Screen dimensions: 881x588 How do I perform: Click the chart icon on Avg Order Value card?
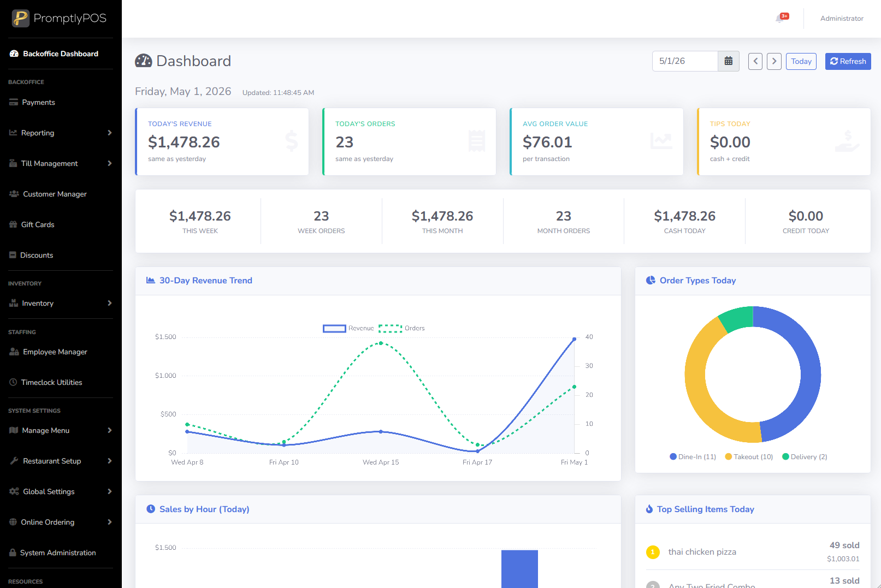point(661,141)
